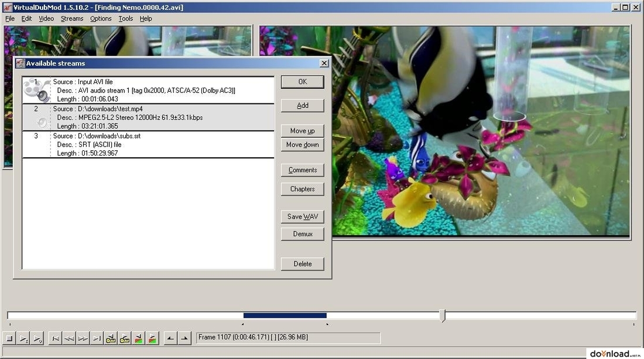Open the Streams menu
644x359 pixels.
point(72,19)
